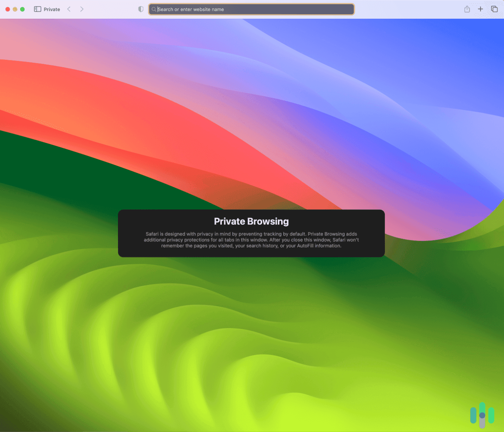504x432 pixels.
Task: Click the Private Browsing heading
Action: click(x=251, y=221)
